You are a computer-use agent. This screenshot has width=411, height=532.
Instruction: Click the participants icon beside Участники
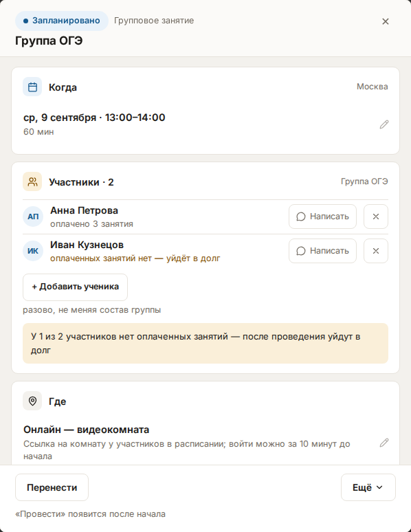(32, 181)
